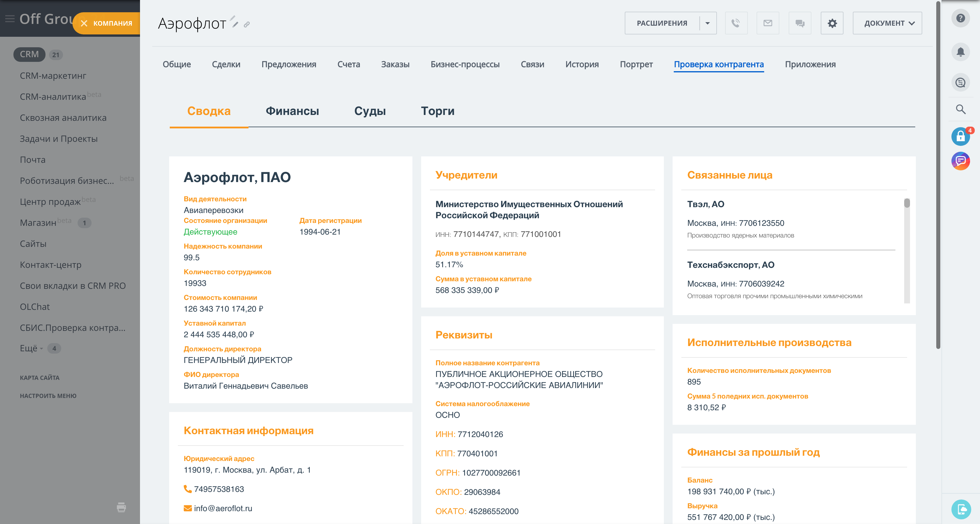The width and height of the screenshot is (980, 524).
Task: Open the Торги tab
Action: tap(437, 111)
